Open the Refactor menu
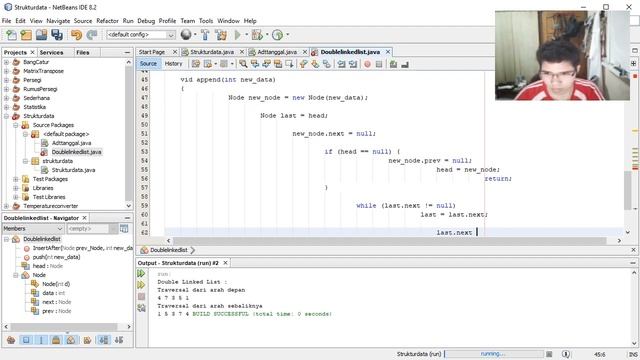This screenshot has width=640, height=360. tap(107, 20)
